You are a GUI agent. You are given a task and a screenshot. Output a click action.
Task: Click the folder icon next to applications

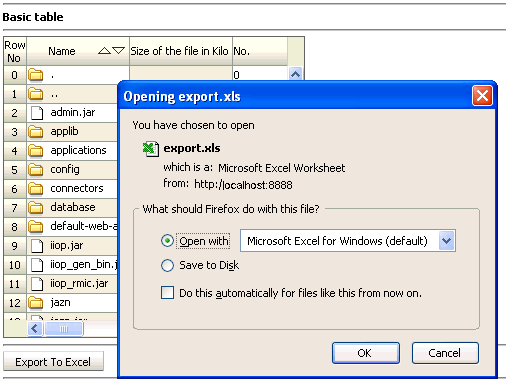click(x=36, y=151)
